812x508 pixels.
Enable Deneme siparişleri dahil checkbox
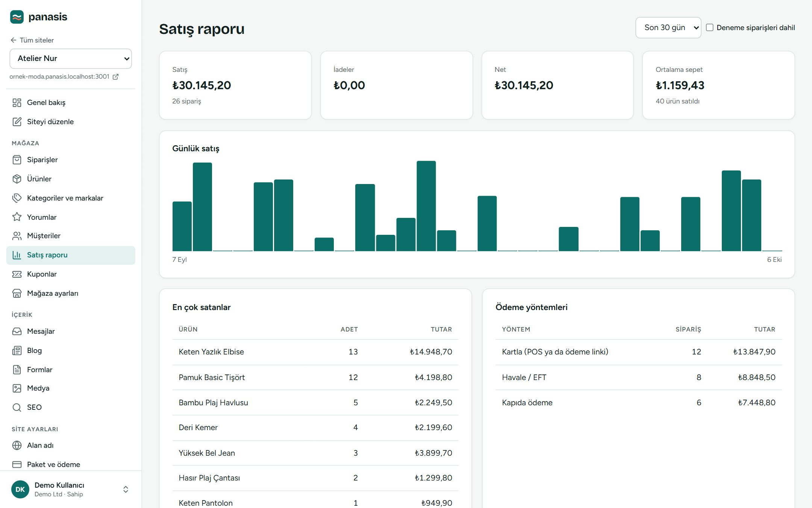(x=710, y=27)
